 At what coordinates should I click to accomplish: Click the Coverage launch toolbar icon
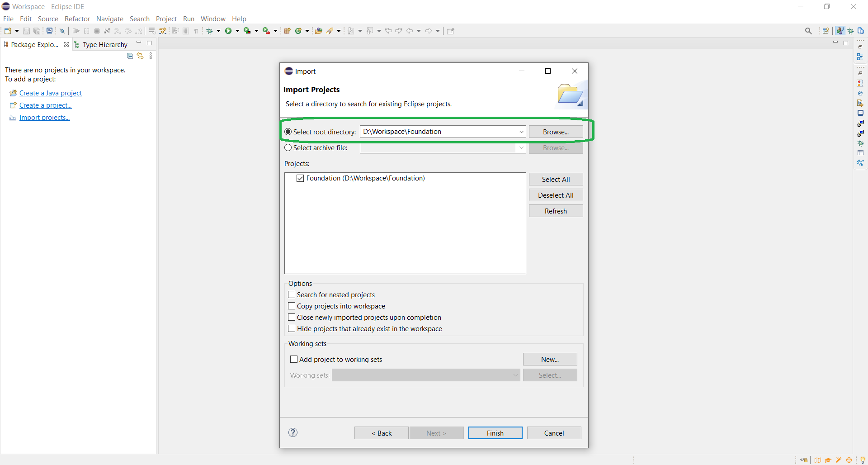tap(247, 31)
